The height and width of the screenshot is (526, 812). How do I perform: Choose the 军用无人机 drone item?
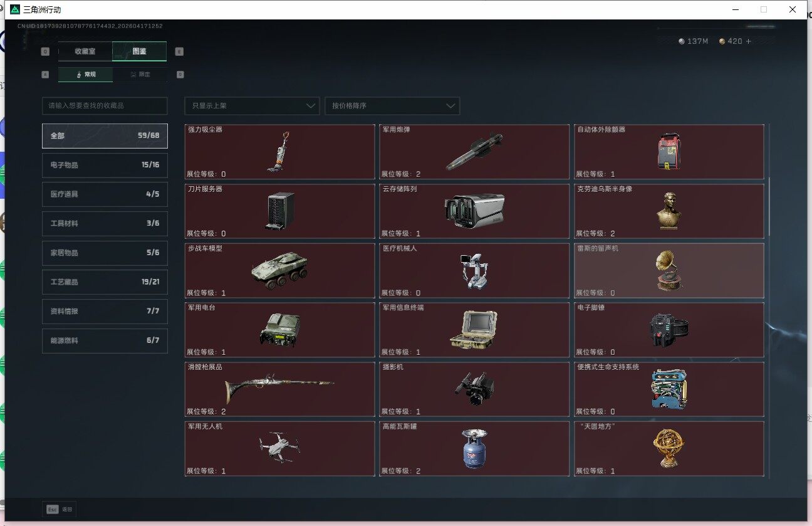pos(279,449)
